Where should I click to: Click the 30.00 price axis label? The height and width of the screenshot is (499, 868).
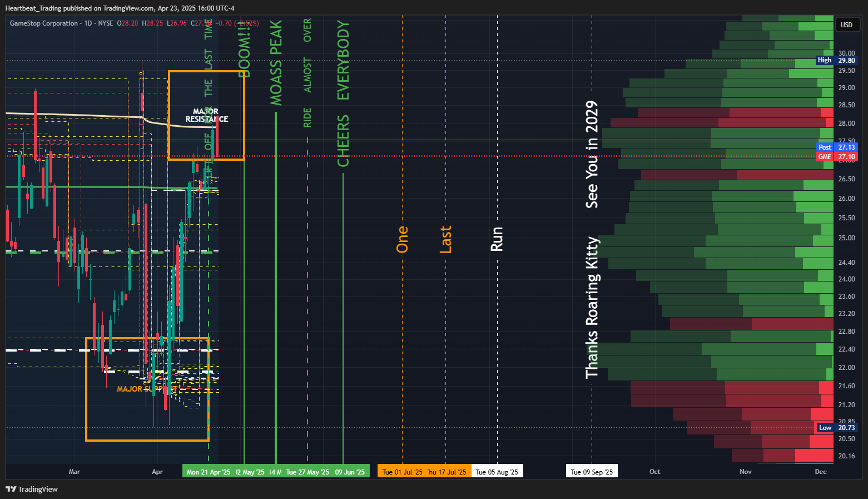[x=846, y=53]
